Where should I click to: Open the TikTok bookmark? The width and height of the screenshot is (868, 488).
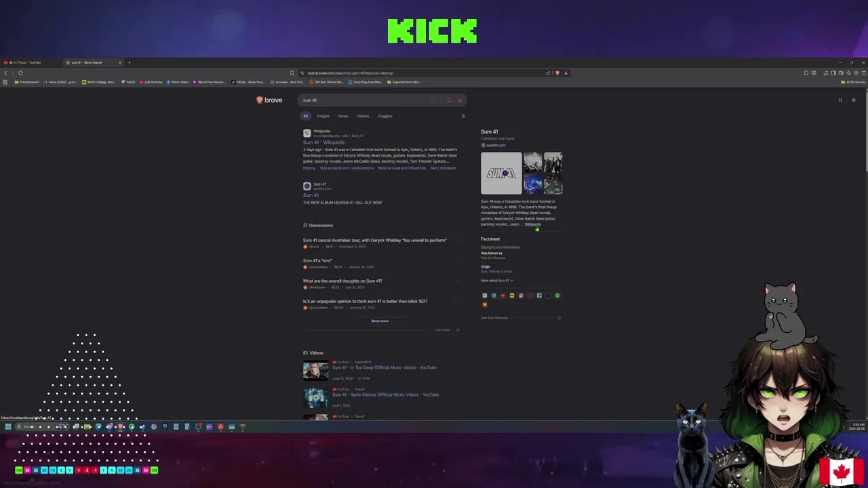pyautogui.click(x=248, y=82)
